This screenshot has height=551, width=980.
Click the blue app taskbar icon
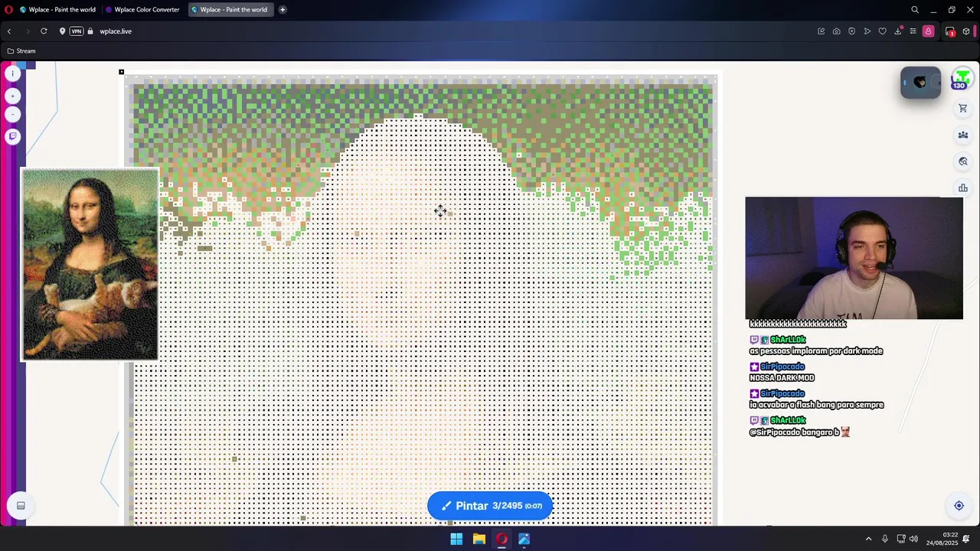tap(524, 539)
